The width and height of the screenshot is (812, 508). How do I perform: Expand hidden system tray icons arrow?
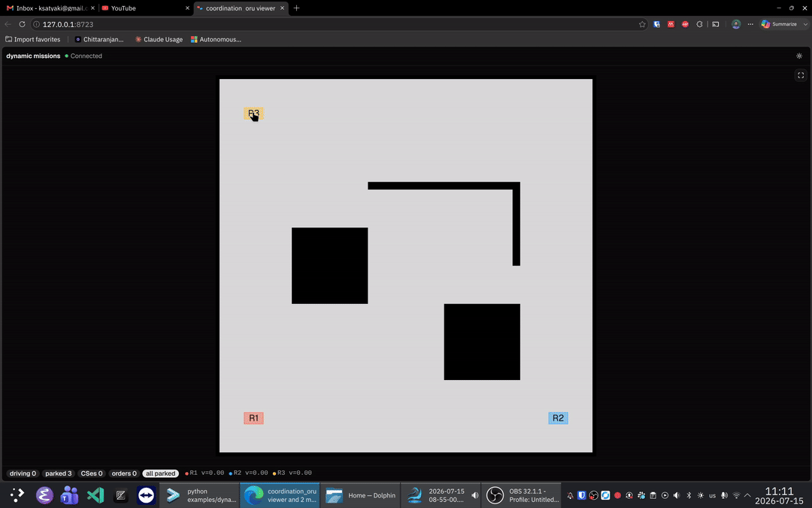747,495
